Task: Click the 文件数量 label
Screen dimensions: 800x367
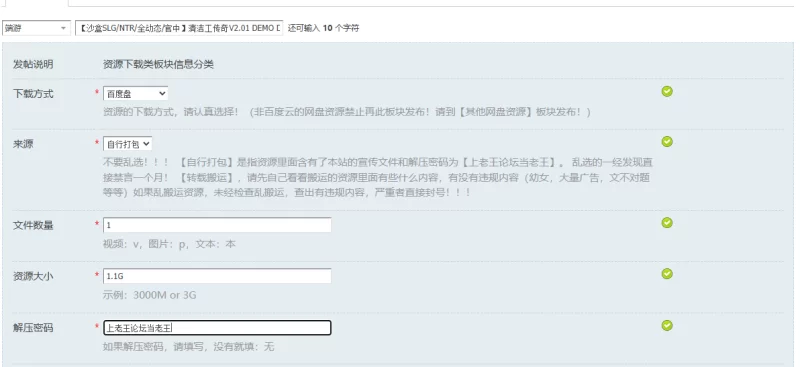Action: click(x=33, y=226)
